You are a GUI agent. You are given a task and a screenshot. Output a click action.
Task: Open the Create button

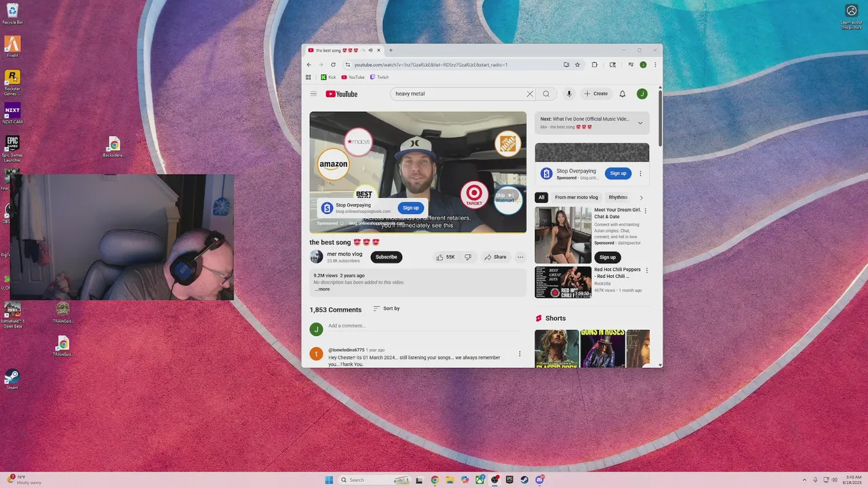click(x=596, y=94)
